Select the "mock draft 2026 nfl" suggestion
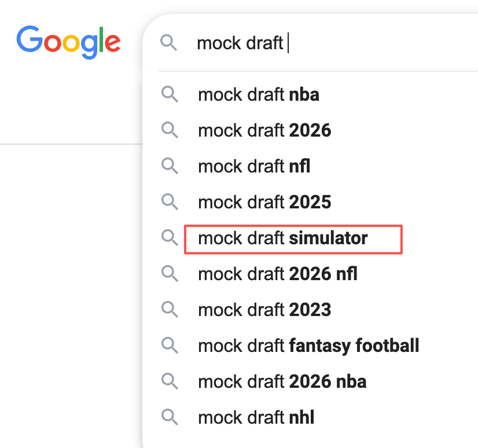 [277, 274]
